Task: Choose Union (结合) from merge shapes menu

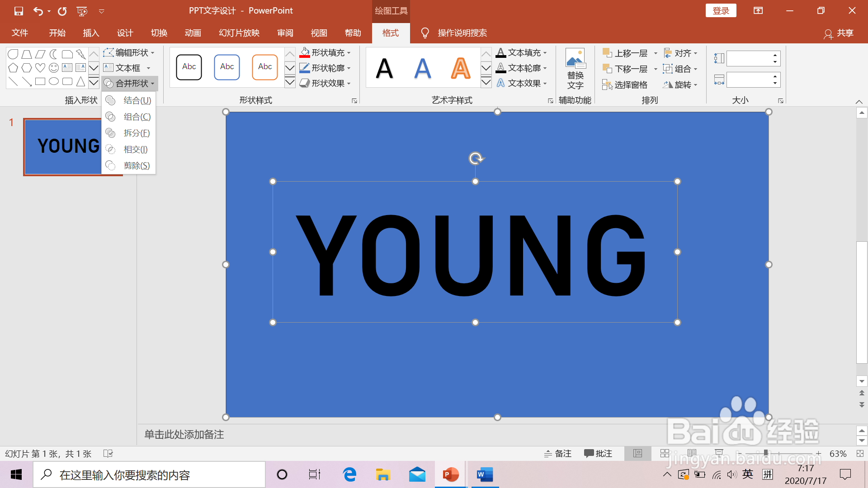Action: click(x=129, y=100)
